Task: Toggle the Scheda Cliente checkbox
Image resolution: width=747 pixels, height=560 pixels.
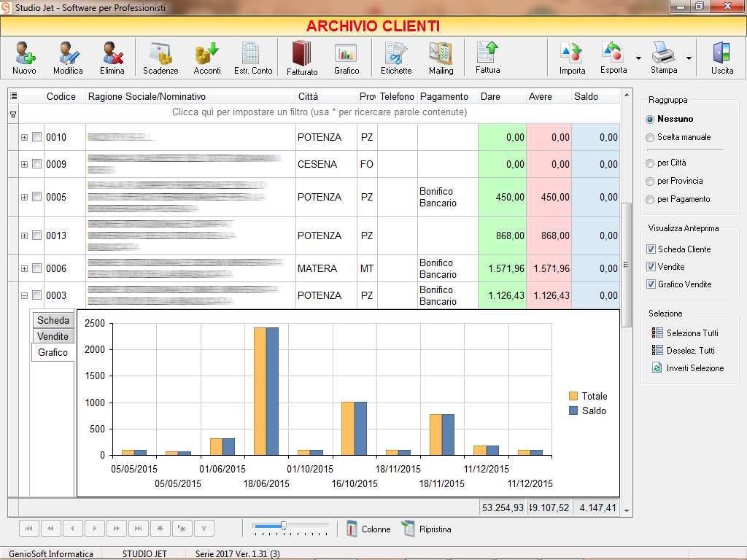Action: pos(651,249)
